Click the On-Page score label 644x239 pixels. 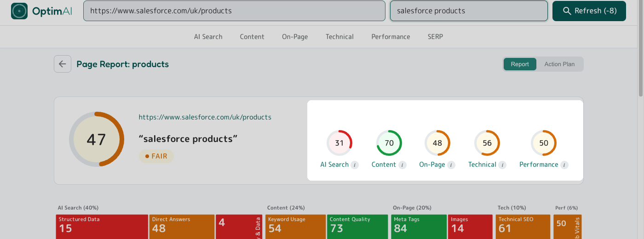(x=432, y=165)
